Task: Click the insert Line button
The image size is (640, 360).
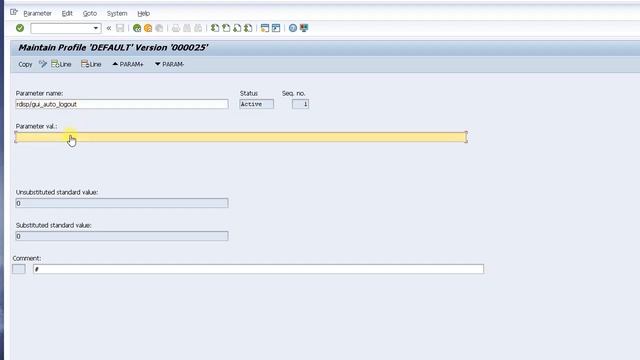Action: pyautogui.click(x=61, y=64)
